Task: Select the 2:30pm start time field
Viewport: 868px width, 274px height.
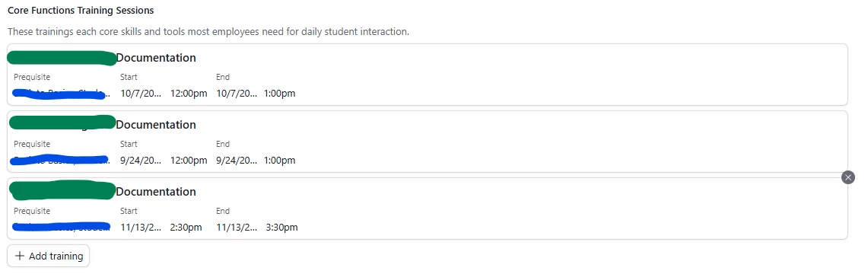Action: pyautogui.click(x=186, y=227)
